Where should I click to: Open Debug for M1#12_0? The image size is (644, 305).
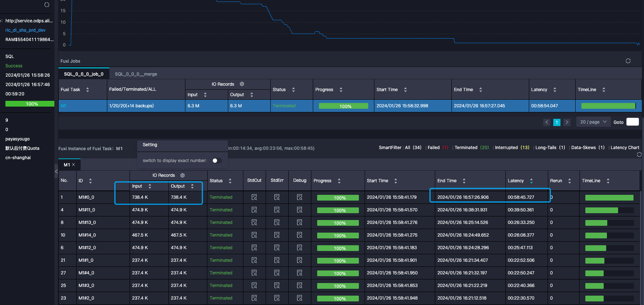click(300, 247)
